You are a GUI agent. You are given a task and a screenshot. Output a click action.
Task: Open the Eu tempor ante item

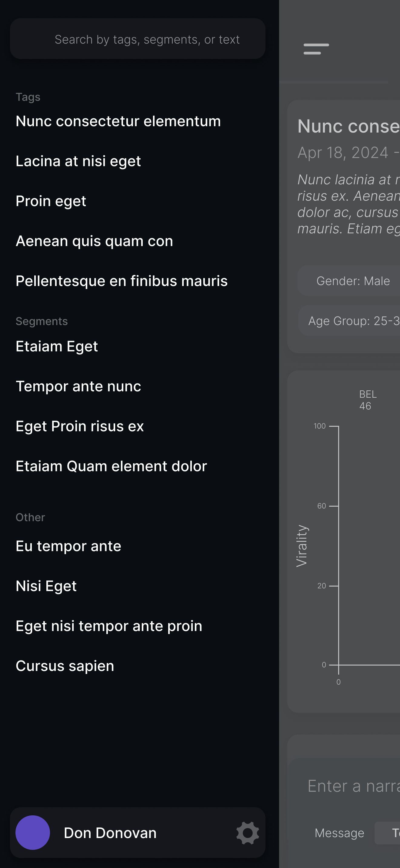coord(68,546)
